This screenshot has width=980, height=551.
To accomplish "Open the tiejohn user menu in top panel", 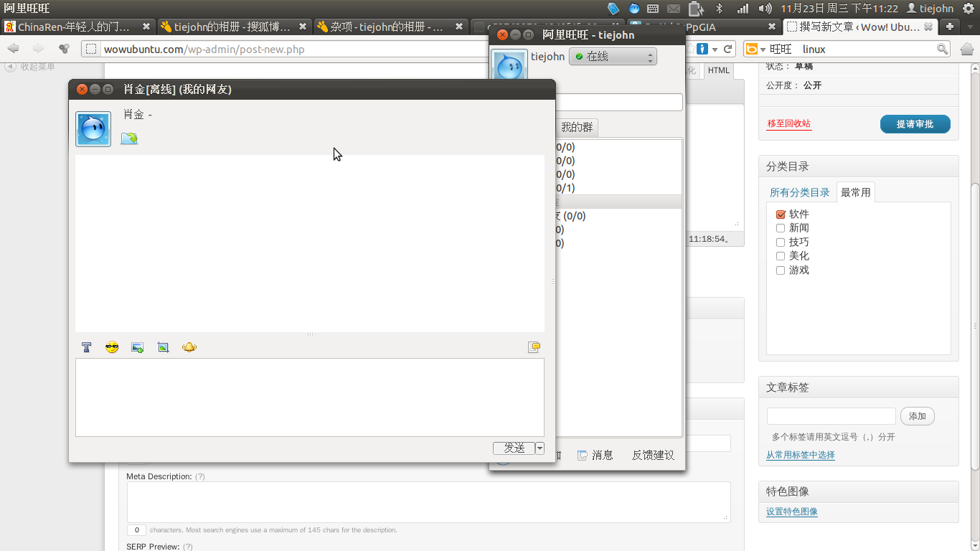I will pyautogui.click(x=930, y=8).
